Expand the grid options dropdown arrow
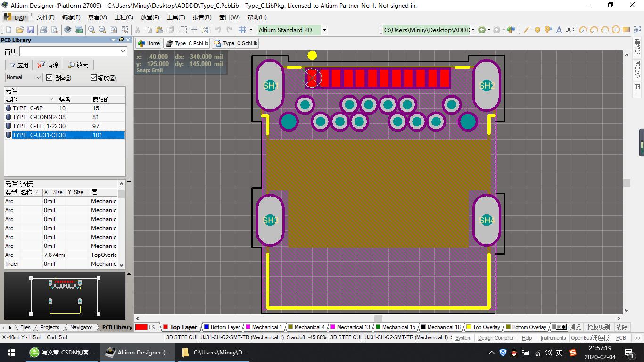 click(250, 30)
